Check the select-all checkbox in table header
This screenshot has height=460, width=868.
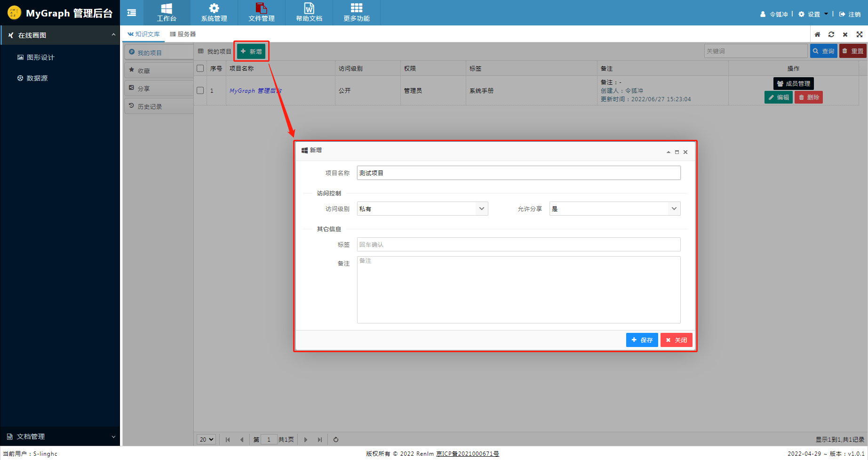click(200, 68)
